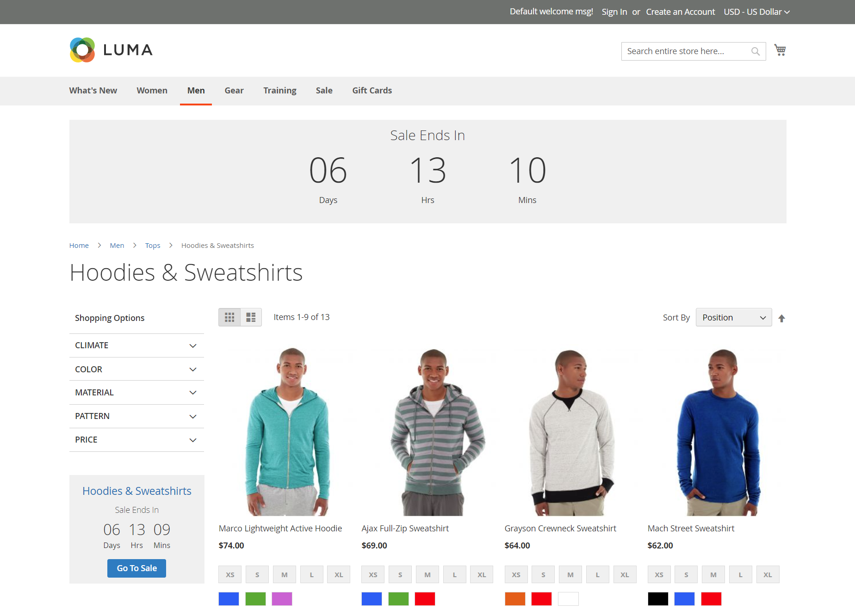Choose blue color for Marco Hoodie

(229, 599)
